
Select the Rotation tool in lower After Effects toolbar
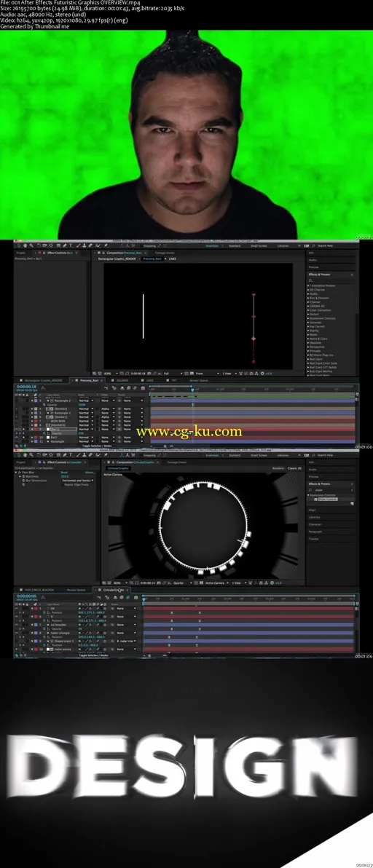[39, 455]
